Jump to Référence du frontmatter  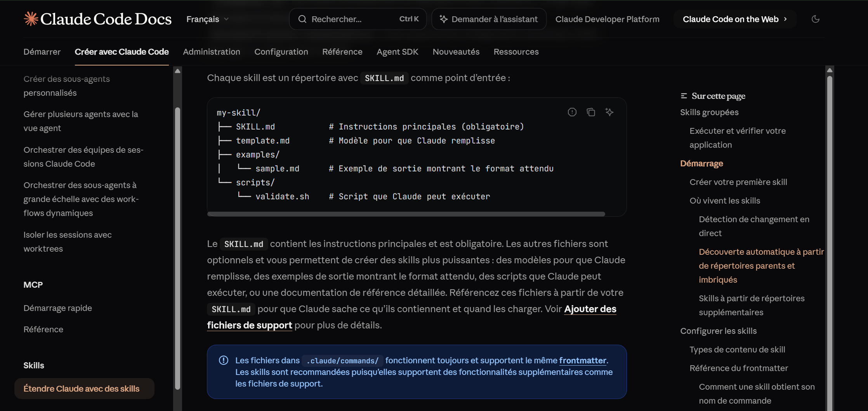(739, 368)
